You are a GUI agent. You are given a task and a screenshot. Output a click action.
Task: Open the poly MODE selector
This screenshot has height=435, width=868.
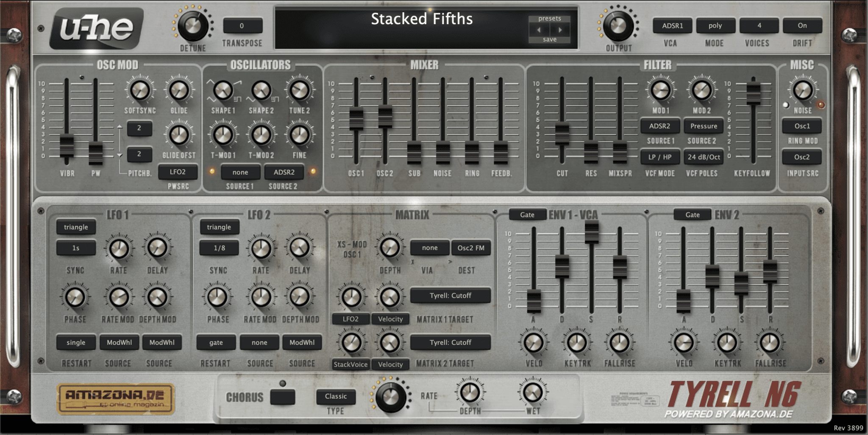715,25
